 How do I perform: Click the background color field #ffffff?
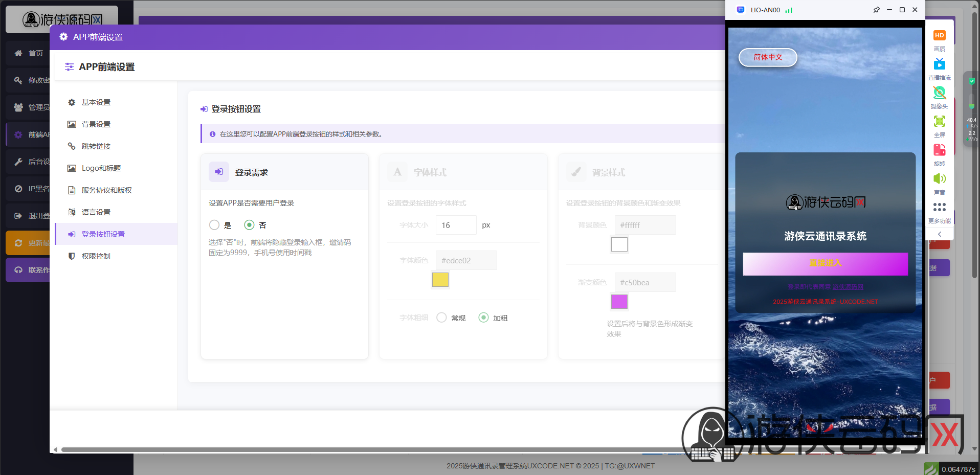[x=645, y=225]
